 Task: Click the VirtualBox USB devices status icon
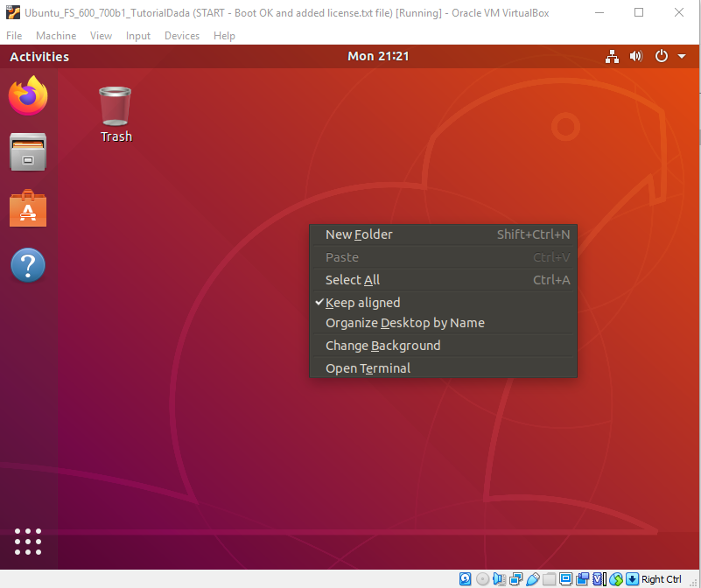pos(532,579)
